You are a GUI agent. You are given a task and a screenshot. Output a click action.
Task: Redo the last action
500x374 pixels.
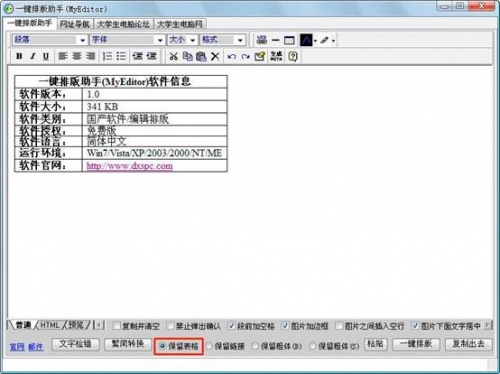(246, 57)
